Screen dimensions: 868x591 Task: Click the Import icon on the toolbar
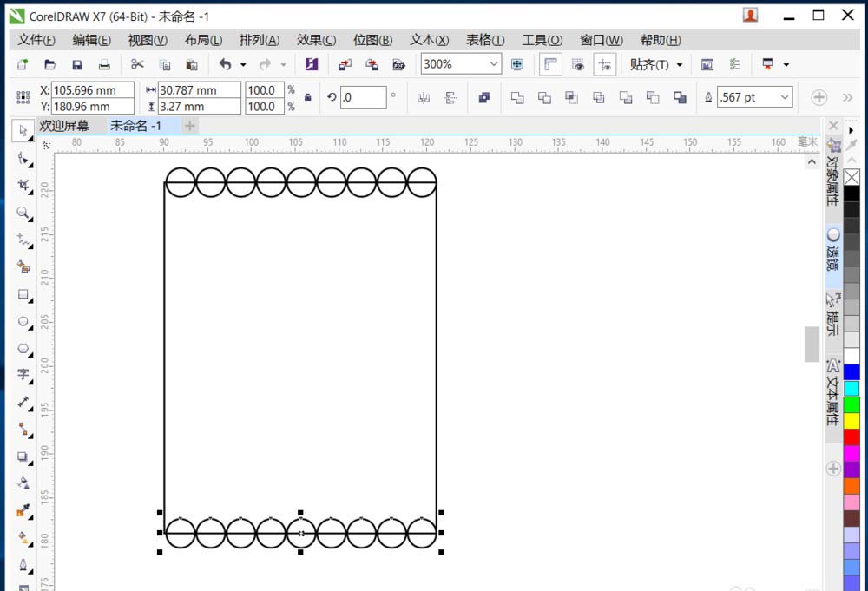pyautogui.click(x=344, y=64)
